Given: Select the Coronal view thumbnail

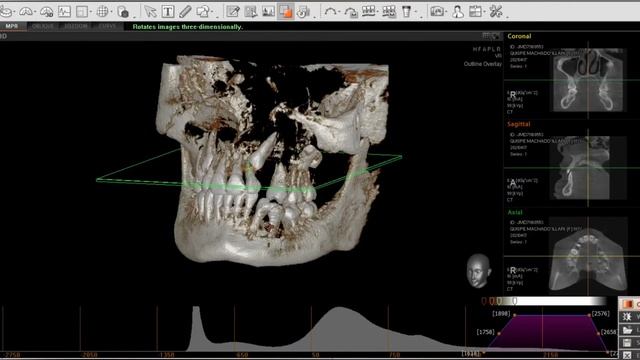Looking at the screenshot, I should pos(588,80).
